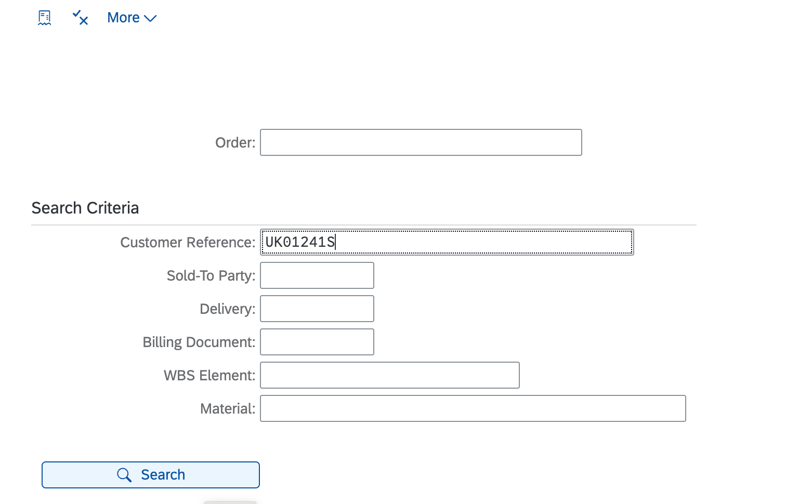Focus the Billing Document field
The width and height of the screenshot is (812, 504).
point(317,342)
